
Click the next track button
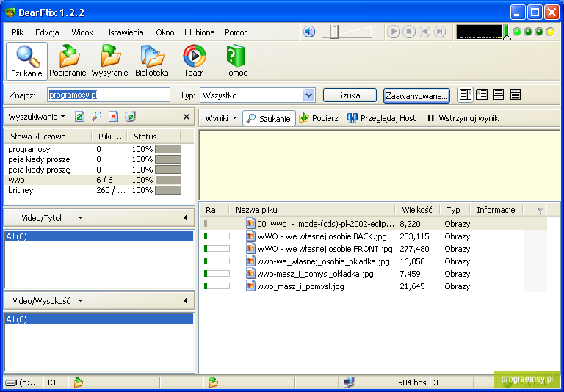tap(440, 32)
